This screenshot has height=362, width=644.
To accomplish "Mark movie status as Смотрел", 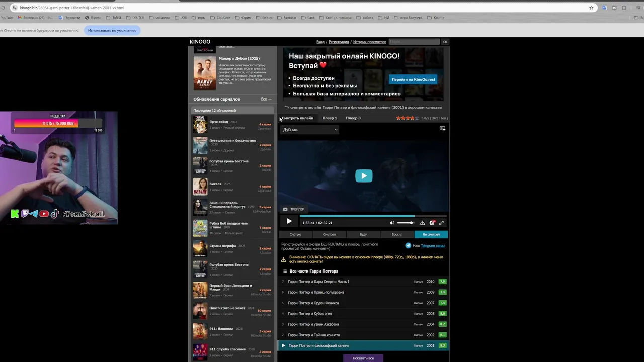I will pos(329,234).
